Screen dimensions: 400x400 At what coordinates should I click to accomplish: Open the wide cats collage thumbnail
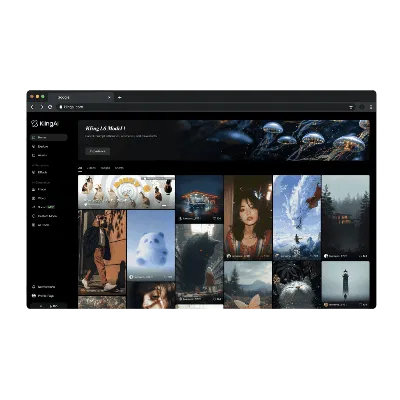coord(126,192)
